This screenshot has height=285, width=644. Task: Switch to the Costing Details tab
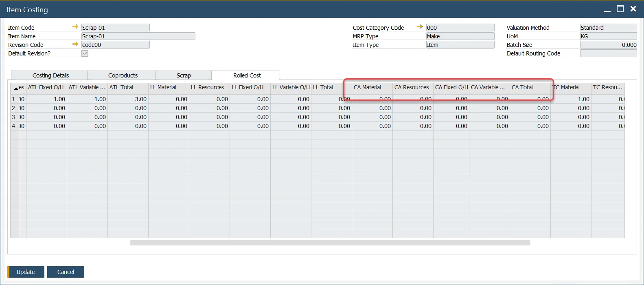[x=50, y=75]
